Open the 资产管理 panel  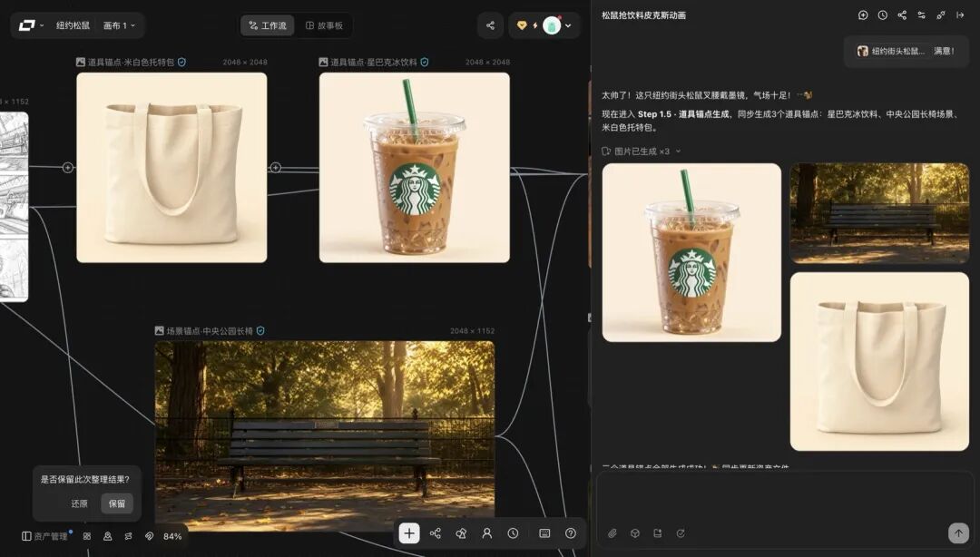pos(45,536)
